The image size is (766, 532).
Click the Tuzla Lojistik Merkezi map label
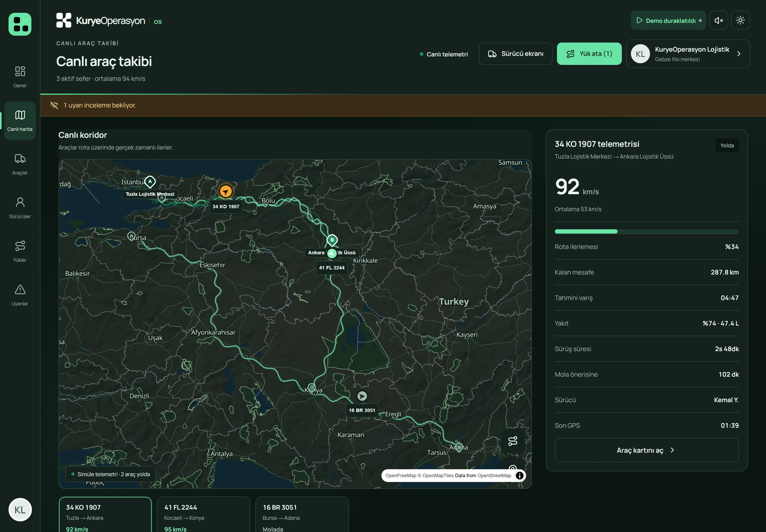[150, 194]
